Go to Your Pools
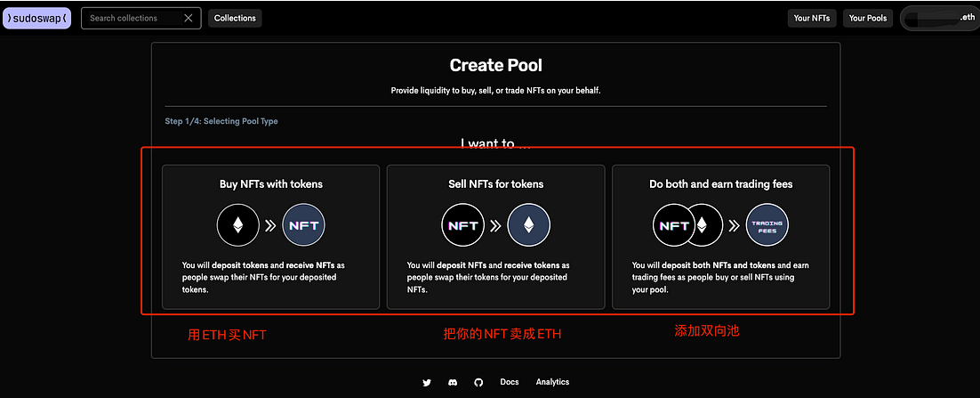980x398 pixels. point(867,18)
